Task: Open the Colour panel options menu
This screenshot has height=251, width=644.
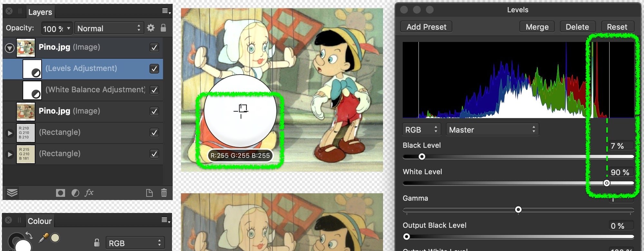Action: [166, 220]
